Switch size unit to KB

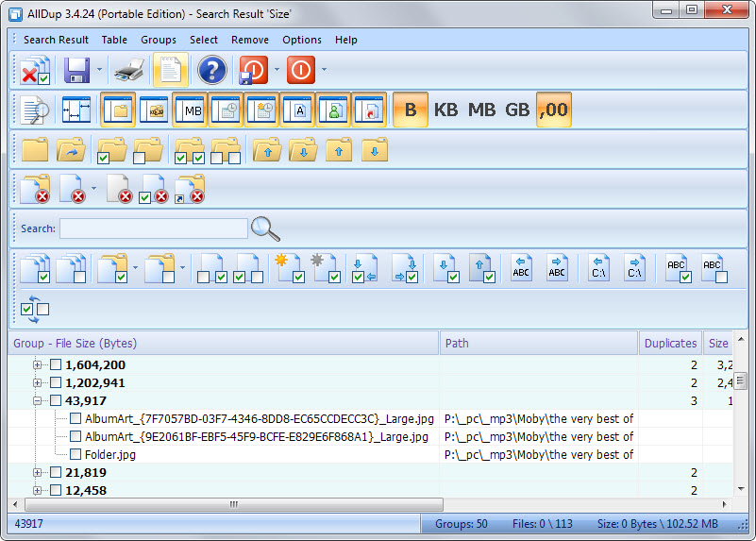click(x=446, y=110)
